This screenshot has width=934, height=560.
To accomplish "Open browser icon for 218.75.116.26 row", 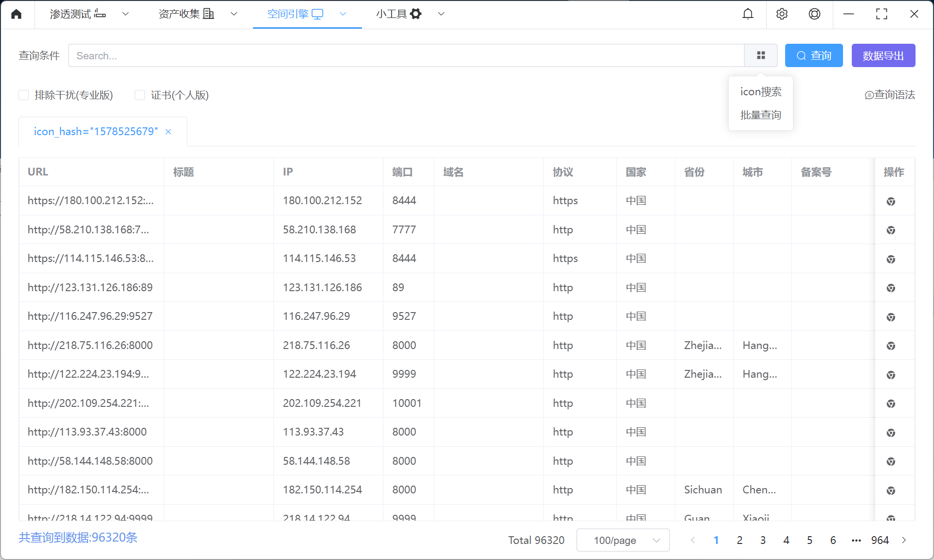I will point(891,346).
